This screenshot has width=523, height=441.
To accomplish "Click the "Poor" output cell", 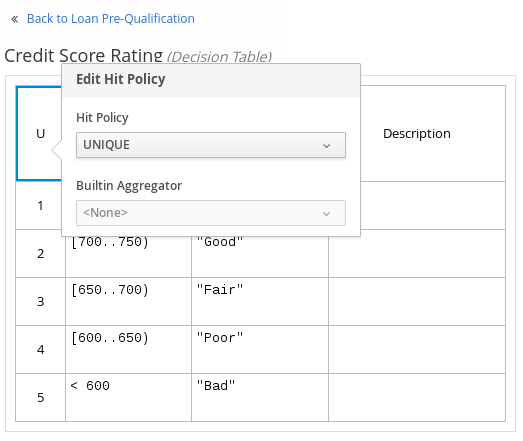I will click(x=260, y=350).
